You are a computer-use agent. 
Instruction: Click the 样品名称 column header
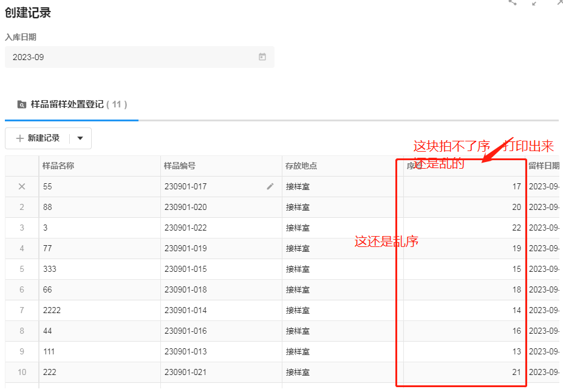coord(100,166)
